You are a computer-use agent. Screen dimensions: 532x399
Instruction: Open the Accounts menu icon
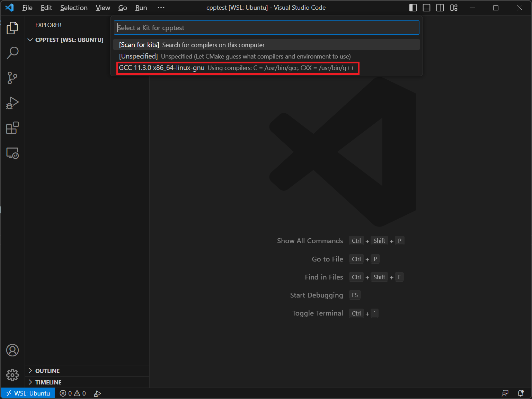[x=12, y=350]
